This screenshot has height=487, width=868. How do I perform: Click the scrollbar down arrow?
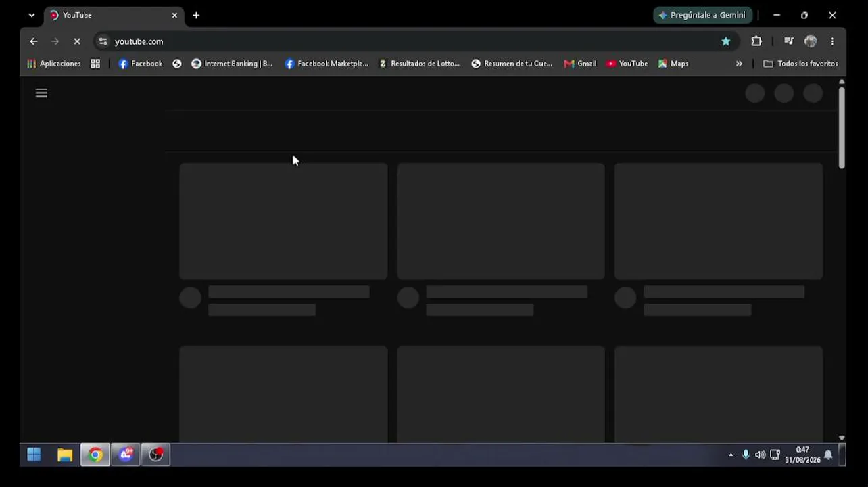click(x=842, y=438)
